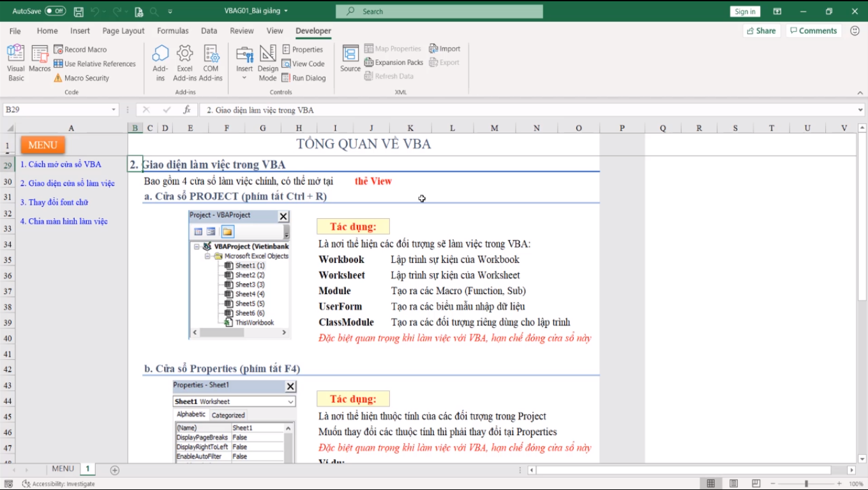Switch to the MENU sheet tab
Viewport: 868px width, 490px height.
pyautogui.click(x=63, y=469)
